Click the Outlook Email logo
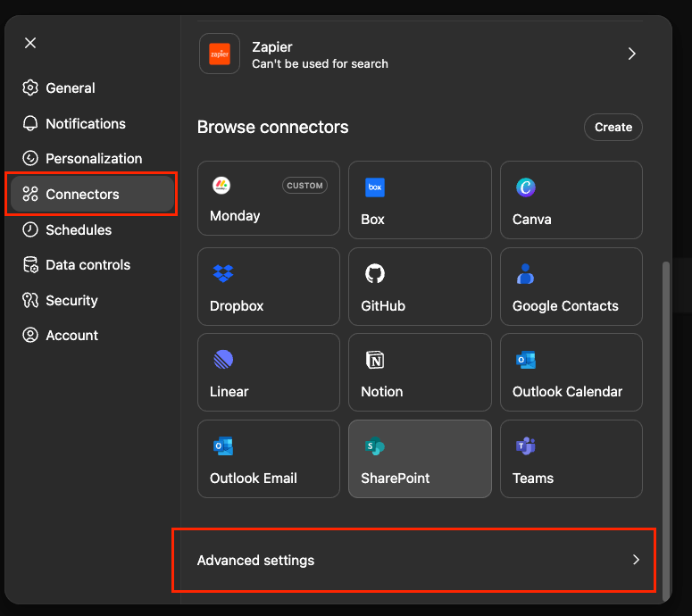This screenshot has height=616, width=692. click(x=223, y=446)
